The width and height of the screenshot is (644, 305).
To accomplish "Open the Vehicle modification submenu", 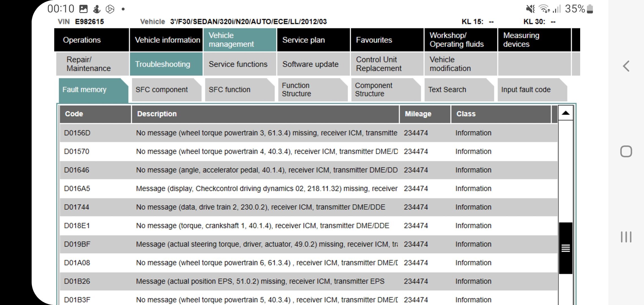I will (461, 64).
